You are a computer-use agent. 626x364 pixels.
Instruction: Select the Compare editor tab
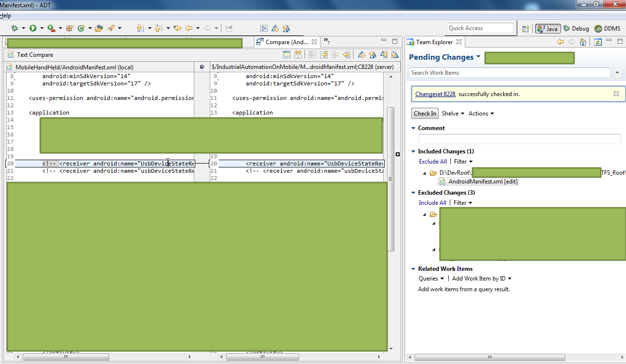tap(286, 42)
